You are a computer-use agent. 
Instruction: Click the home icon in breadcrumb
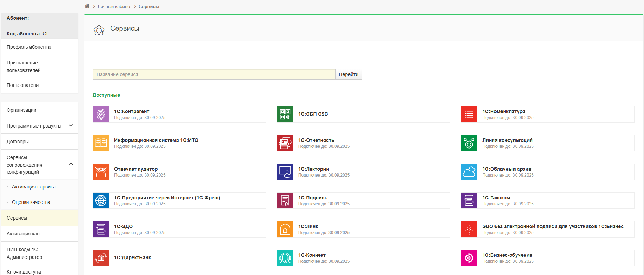tap(87, 6)
